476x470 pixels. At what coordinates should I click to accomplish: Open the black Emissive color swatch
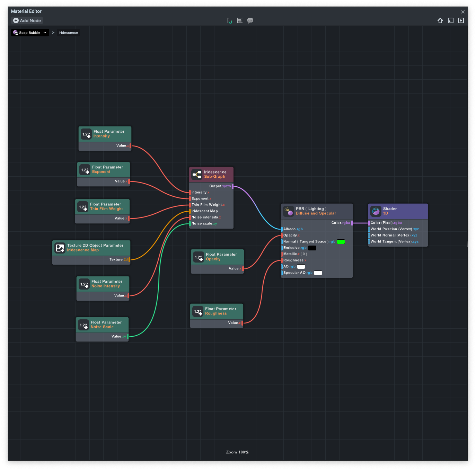[x=312, y=248]
